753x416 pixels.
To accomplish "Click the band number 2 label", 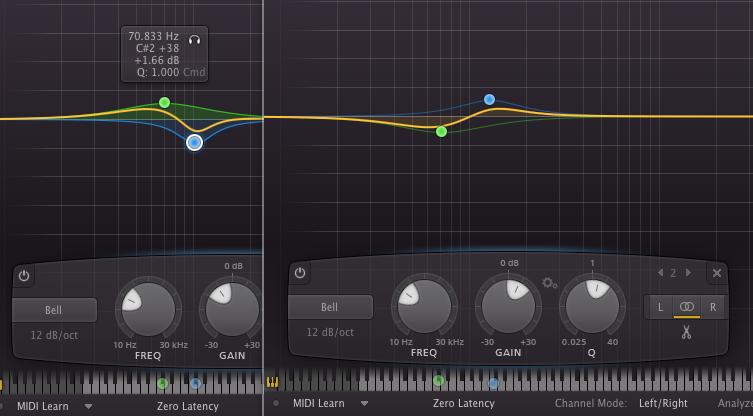I will (x=673, y=273).
